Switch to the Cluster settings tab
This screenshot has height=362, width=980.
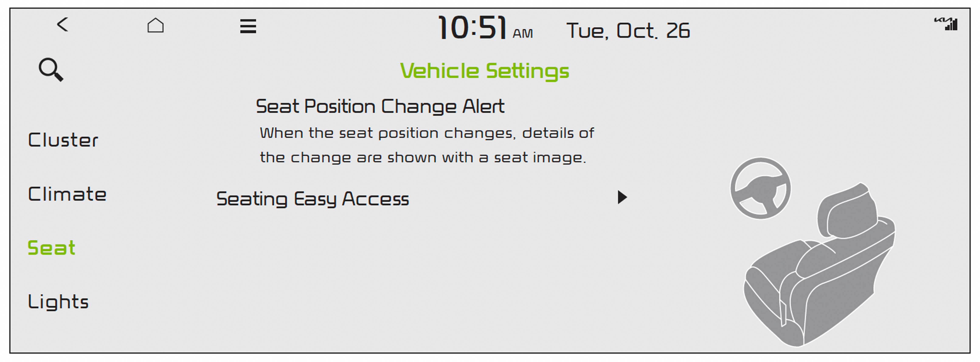(x=63, y=140)
